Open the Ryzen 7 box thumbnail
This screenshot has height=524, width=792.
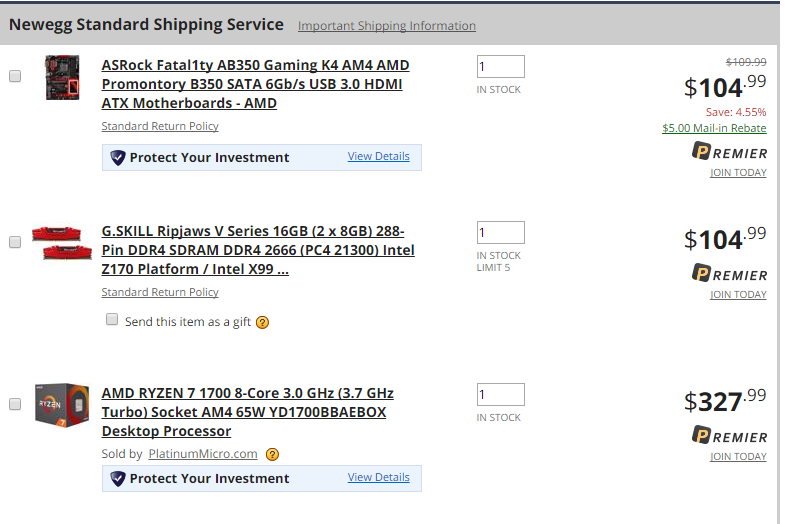[x=62, y=405]
